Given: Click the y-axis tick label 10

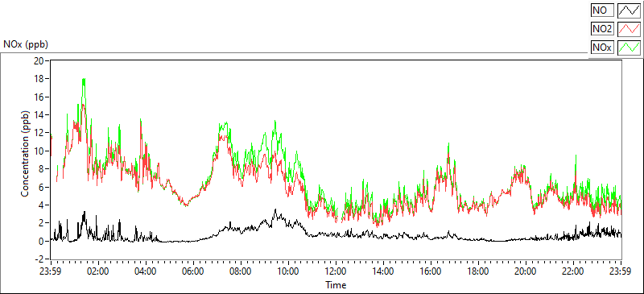Looking at the screenshot, I should click(x=39, y=151).
